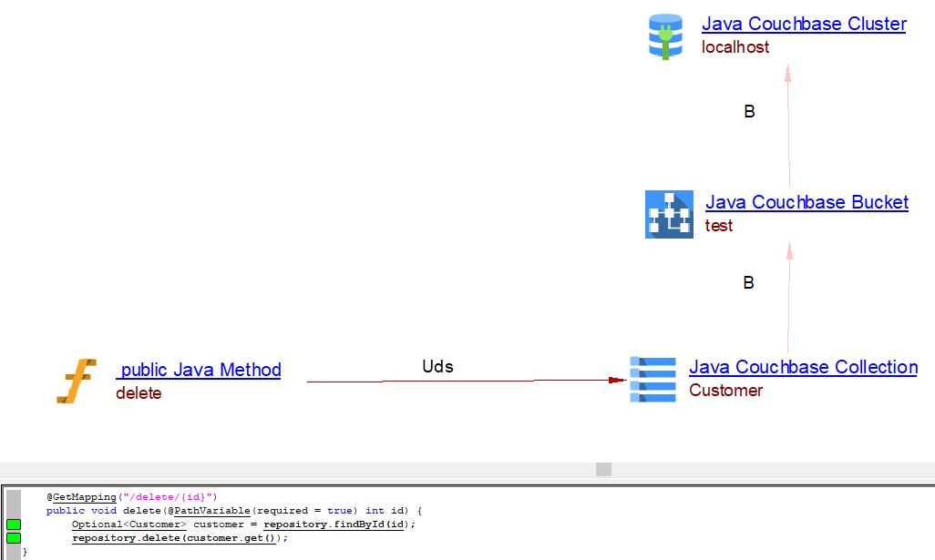The image size is (935, 560).
Task: Select the Couchbase Collection rows icon
Action: tap(652, 379)
